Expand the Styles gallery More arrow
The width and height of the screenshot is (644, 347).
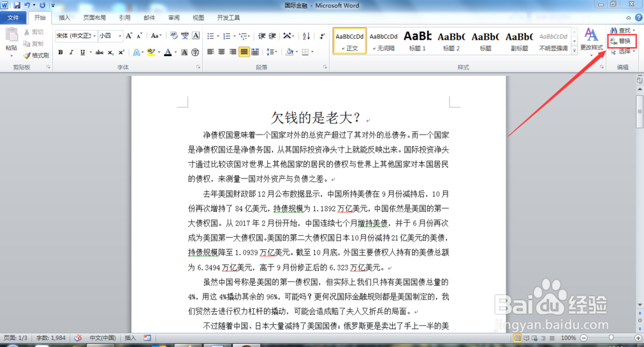[574, 50]
